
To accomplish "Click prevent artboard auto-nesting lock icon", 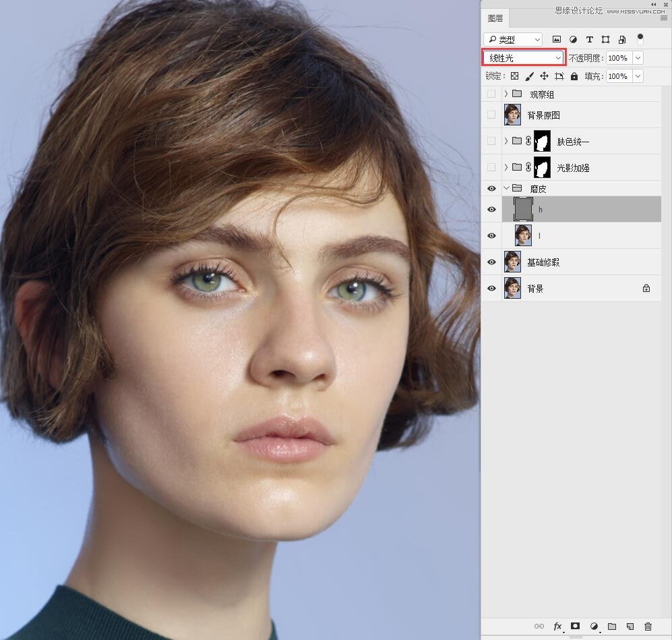I will click(x=559, y=76).
